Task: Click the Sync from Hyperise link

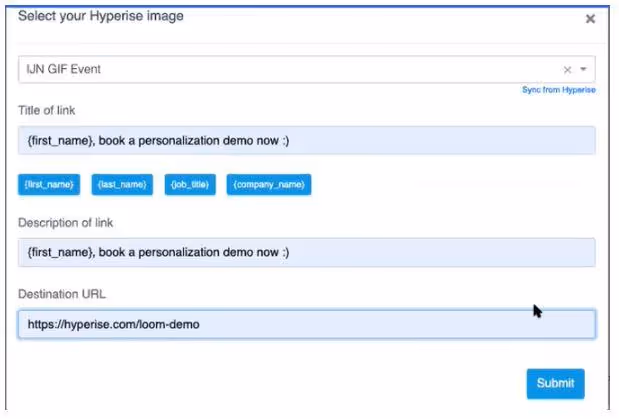Action: [558, 90]
